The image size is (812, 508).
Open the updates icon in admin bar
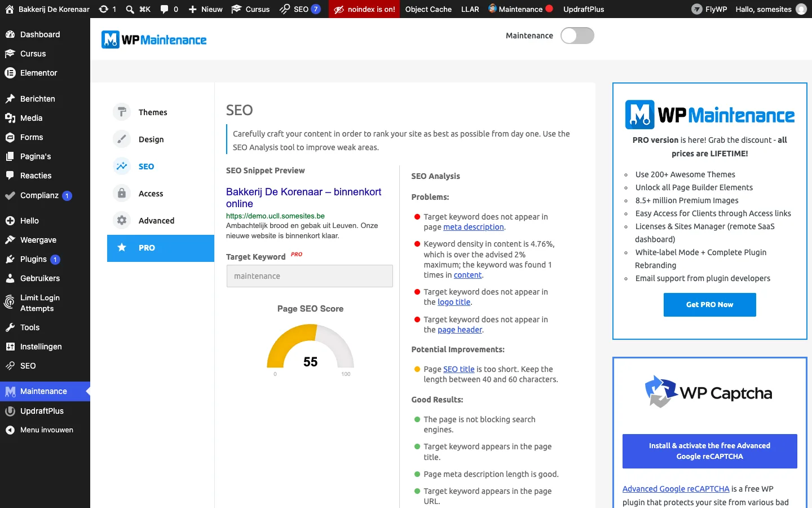(103, 9)
